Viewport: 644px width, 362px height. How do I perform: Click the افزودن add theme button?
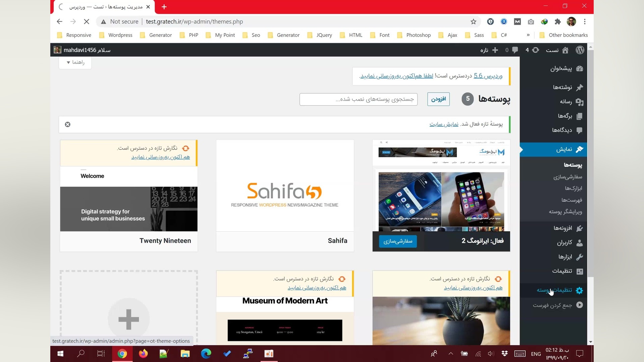(438, 99)
